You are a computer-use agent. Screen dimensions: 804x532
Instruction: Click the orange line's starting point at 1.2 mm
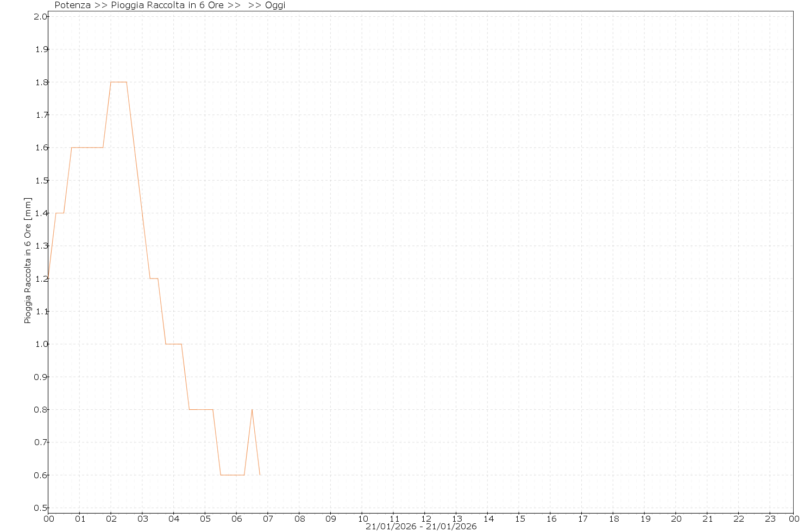(x=48, y=278)
